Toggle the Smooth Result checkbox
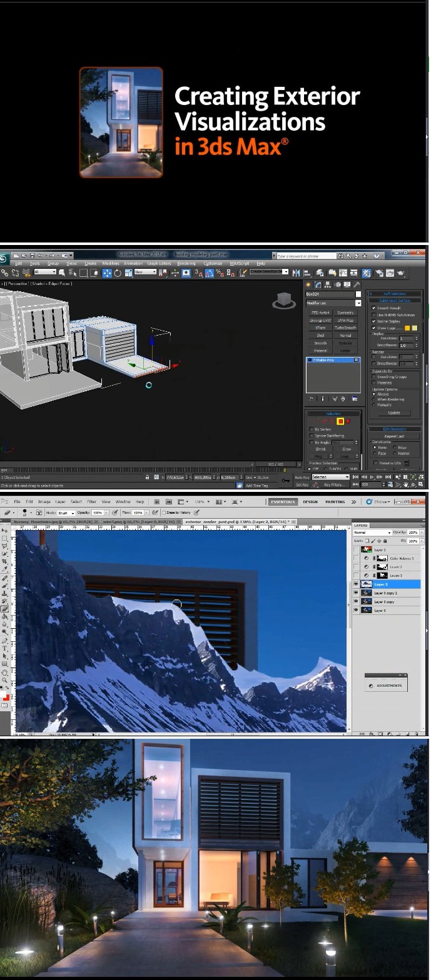 pyautogui.click(x=374, y=308)
